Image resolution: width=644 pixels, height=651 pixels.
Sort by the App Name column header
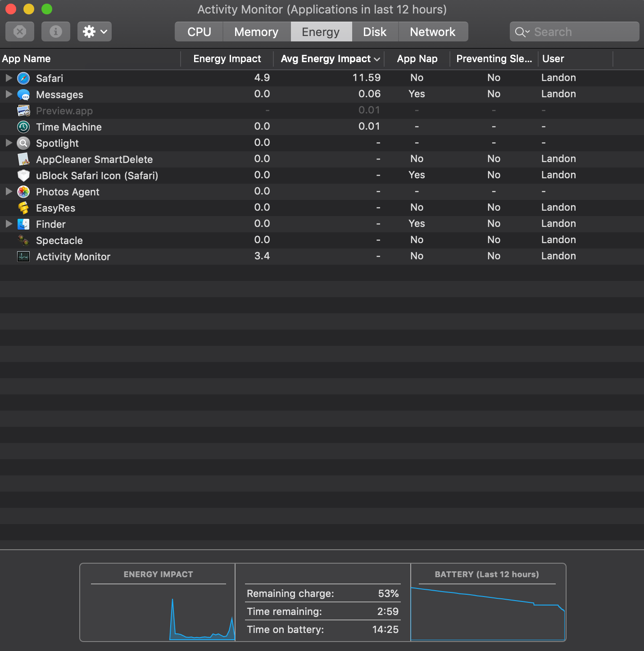tap(90, 59)
